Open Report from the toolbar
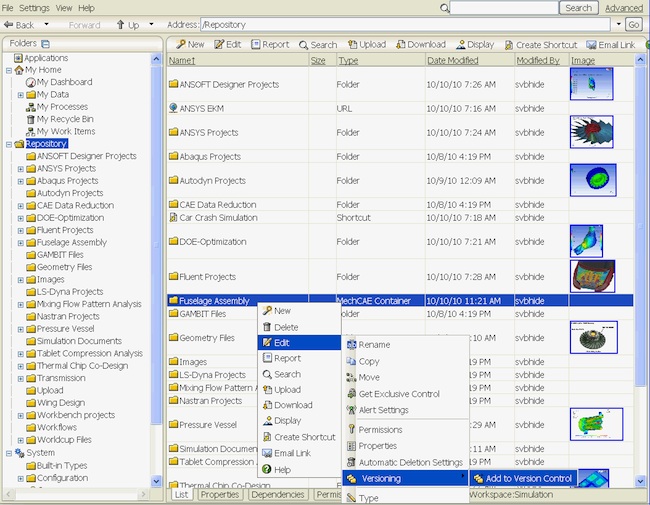650x505 pixels. [270, 44]
